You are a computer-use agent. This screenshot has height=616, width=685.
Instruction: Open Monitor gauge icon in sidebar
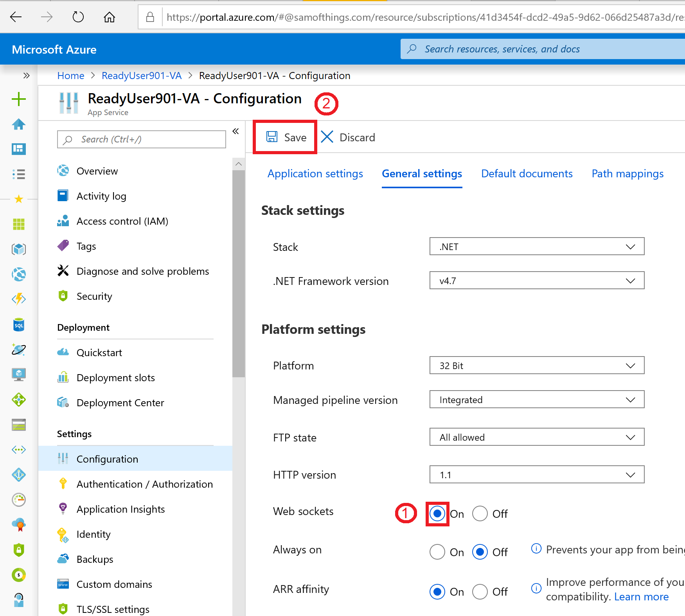[19, 500]
